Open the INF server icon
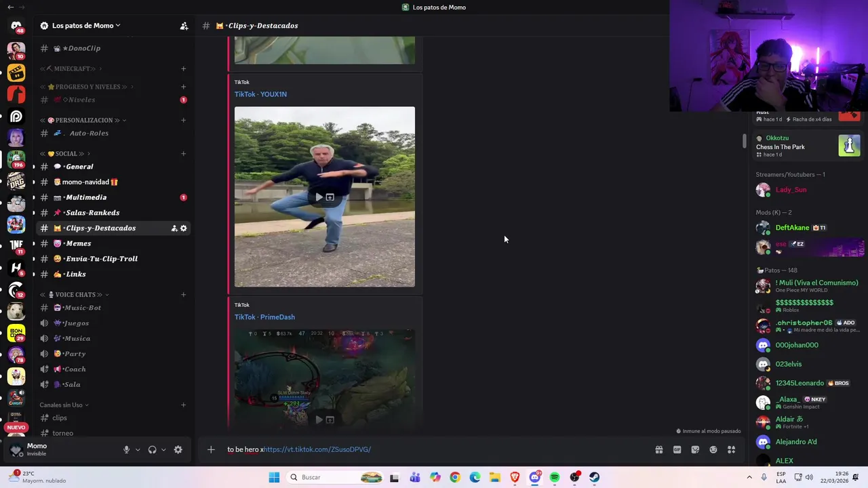 (16, 246)
